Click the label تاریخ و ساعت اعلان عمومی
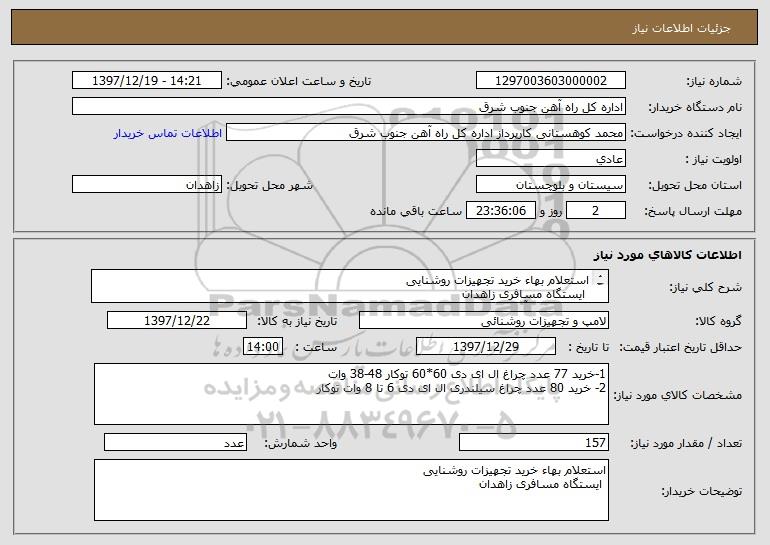 tap(299, 81)
